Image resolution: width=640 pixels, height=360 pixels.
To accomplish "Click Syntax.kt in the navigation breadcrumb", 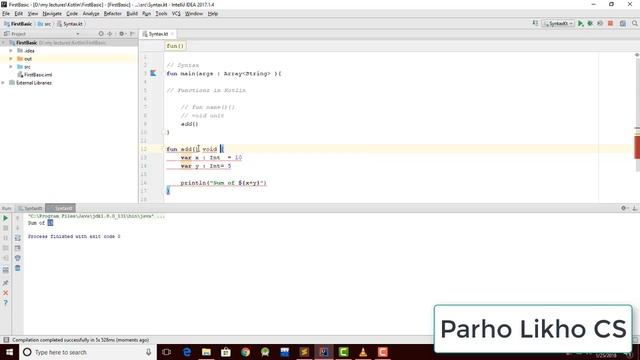I will pyautogui.click(x=70, y=24).
